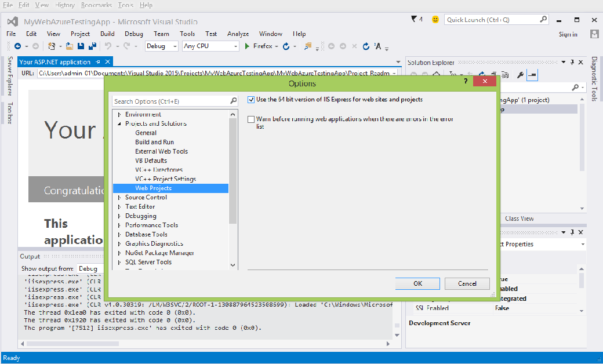Click the Navigate Backward toolbar icon
Screen dimensions: 603x364
pyautogui.click(x=18, y=46)
